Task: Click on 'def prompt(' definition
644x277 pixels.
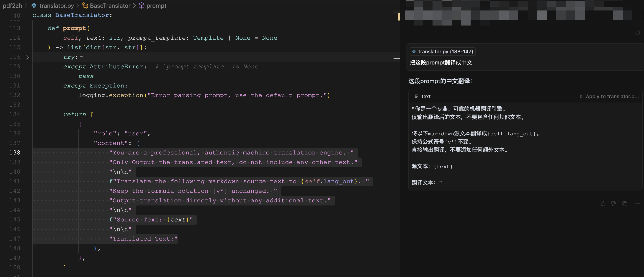Action: tap(69, 28)
